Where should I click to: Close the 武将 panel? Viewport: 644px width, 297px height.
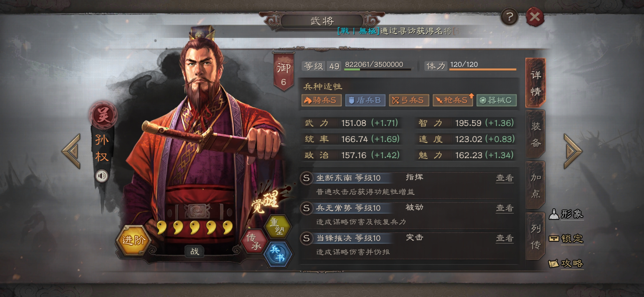click(535, 17)
